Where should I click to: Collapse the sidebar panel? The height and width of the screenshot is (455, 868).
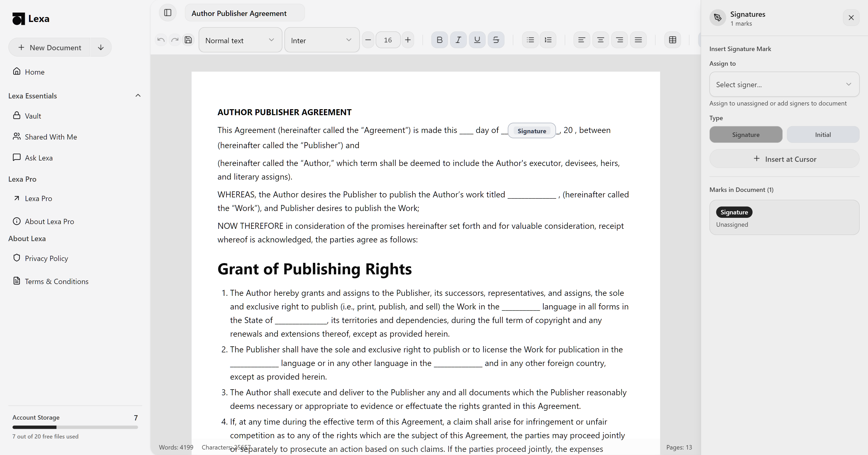click(168, 13)
